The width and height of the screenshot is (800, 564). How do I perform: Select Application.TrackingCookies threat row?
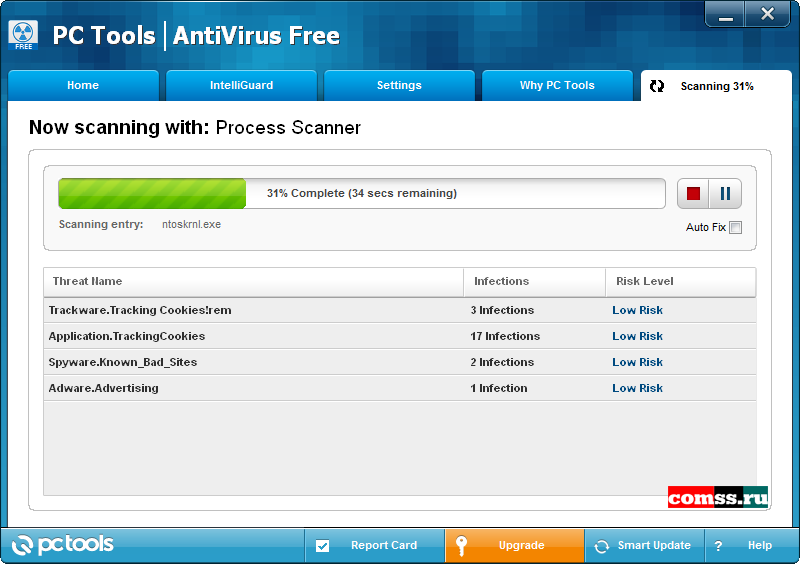[x=399, y=336]
